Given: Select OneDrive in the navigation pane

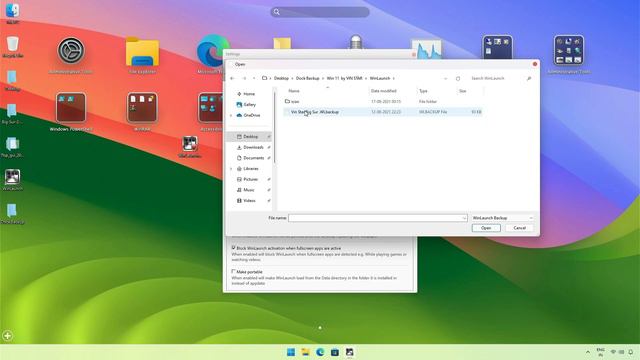Looking at the screenshot, I should point(248,115).
